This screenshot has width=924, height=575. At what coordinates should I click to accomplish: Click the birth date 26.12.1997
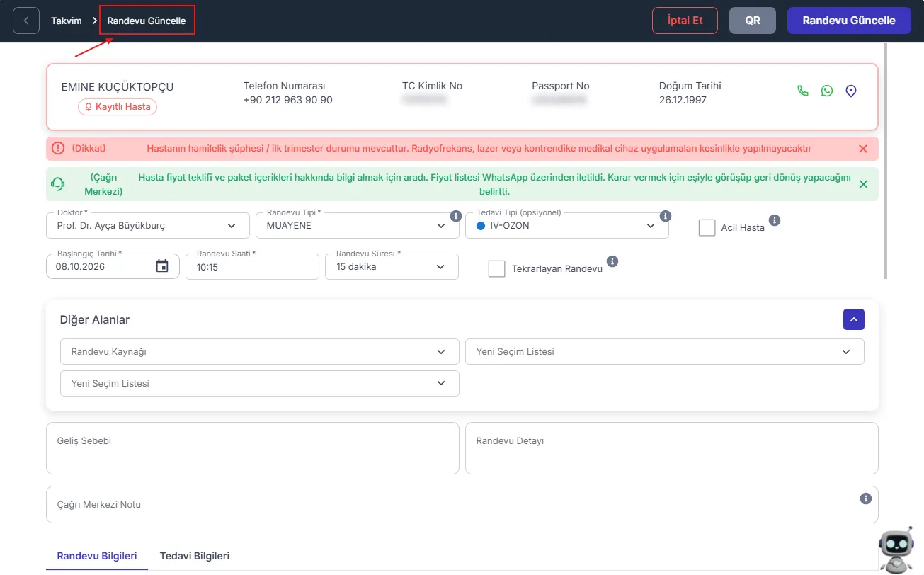[x=683, y=100]
